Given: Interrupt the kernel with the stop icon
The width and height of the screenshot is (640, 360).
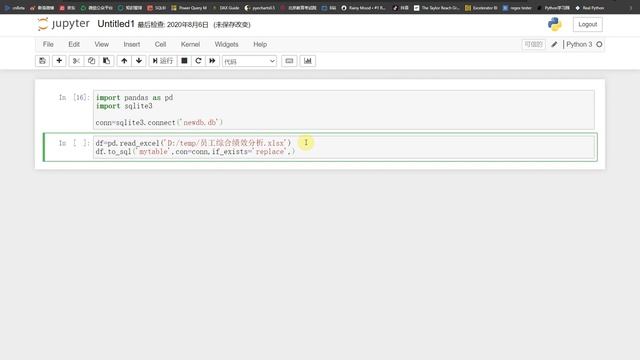Looking at the screenshot, I should pyautogui.click(x=184, y=61).
